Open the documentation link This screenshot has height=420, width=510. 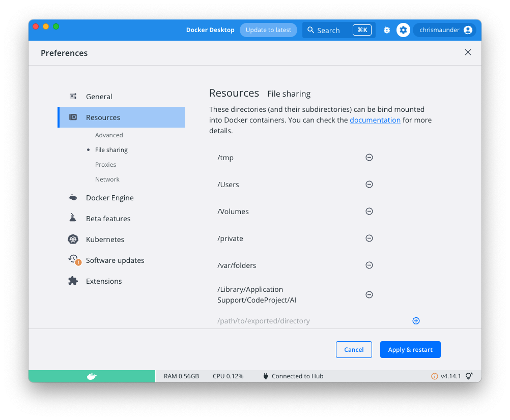click(375, 120)
